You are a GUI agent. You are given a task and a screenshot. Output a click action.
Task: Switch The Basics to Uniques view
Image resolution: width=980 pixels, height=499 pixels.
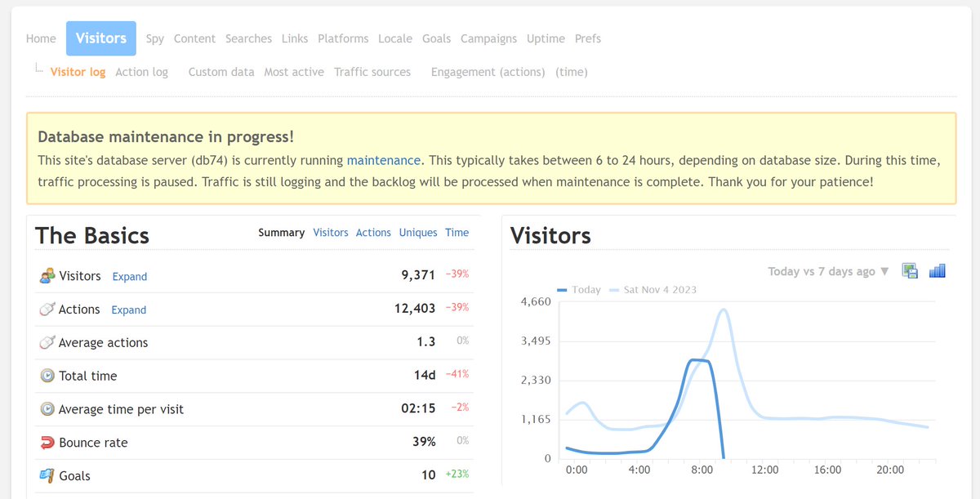coord(418,233)
